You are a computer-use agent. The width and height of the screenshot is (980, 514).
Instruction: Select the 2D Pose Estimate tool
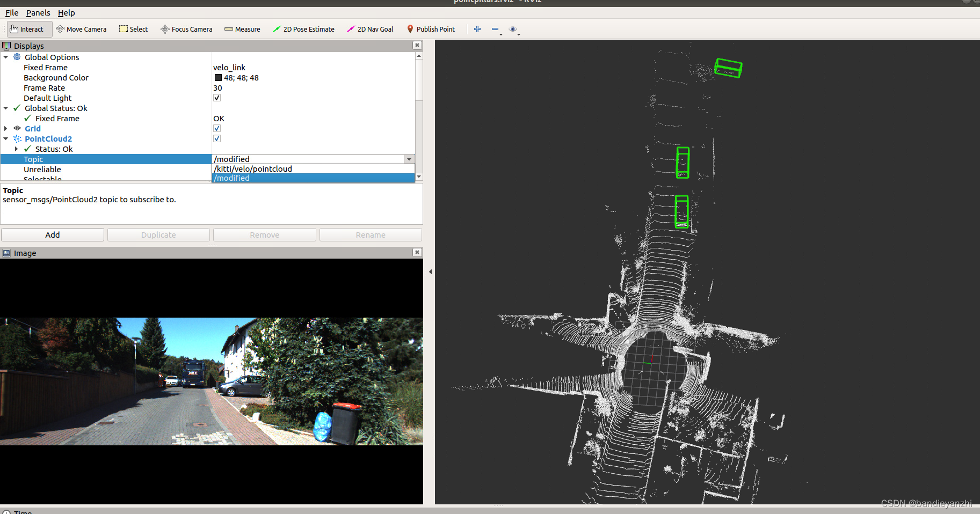[x=304, y=29]
